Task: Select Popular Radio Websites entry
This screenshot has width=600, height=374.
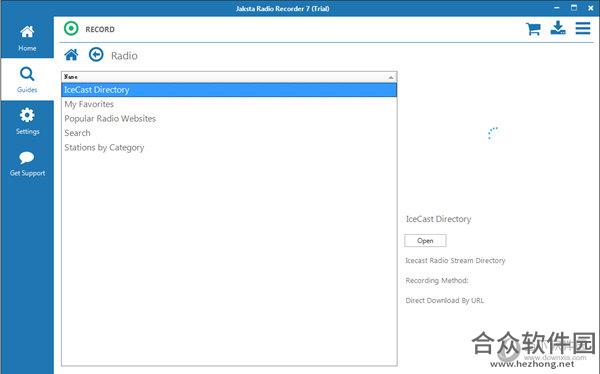Action: [229, 119]
